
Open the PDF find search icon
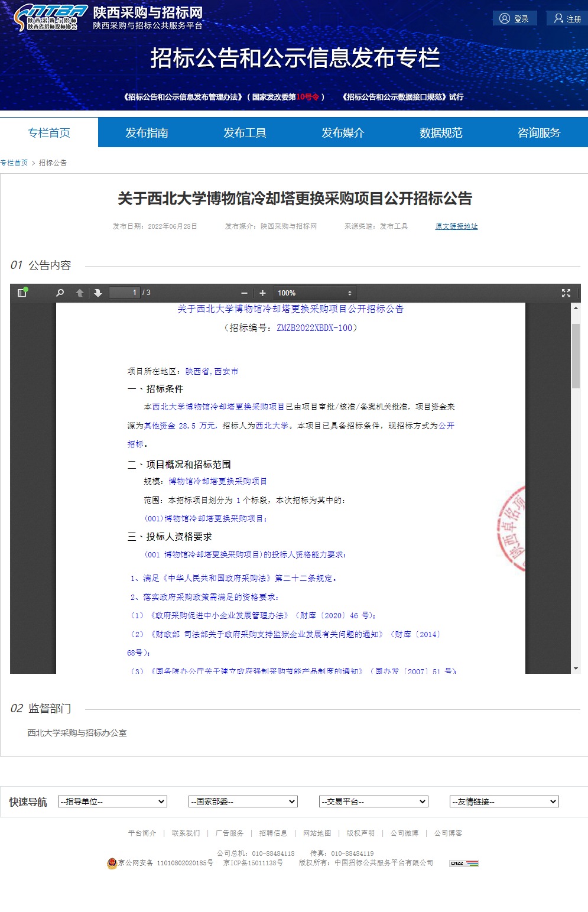point(60,293)
